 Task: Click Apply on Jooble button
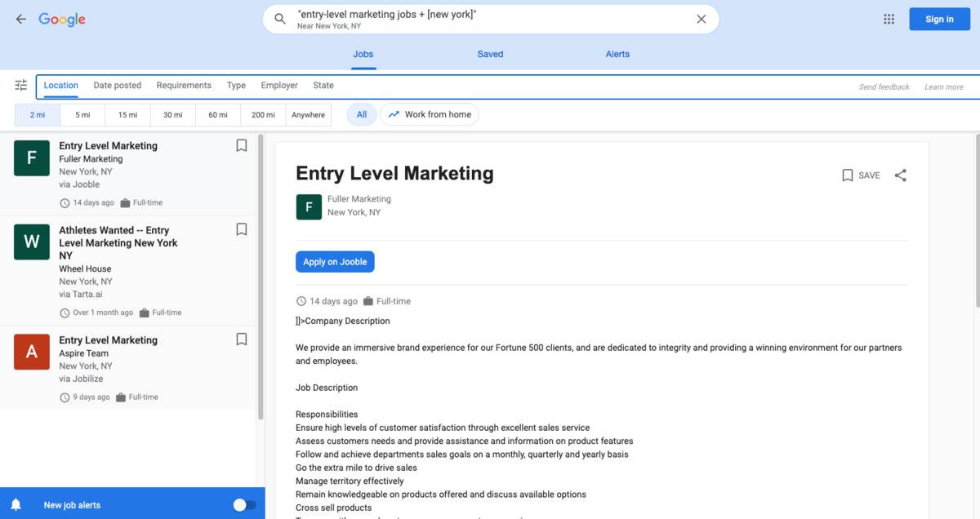(335, 262)
